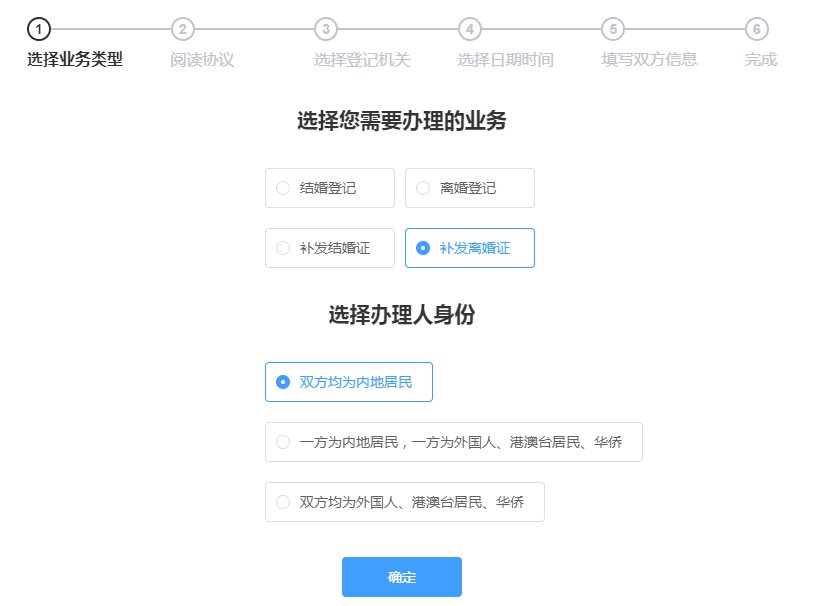The height and width of the screenshot is (606, 827).
Task: Click step 4 circle icon
Action: (x=469, y=29)
